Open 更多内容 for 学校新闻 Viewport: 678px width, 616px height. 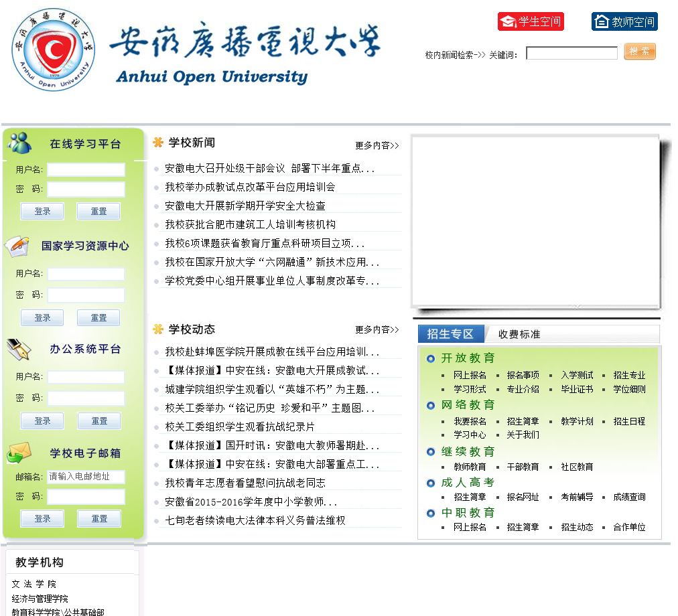click(x=377, y=145)
